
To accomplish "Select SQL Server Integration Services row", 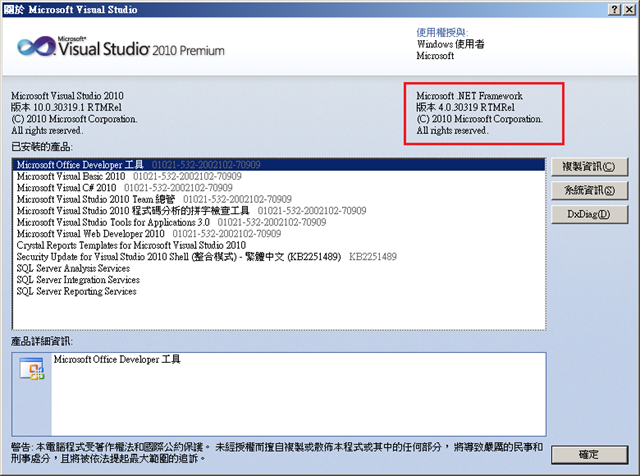I will [x=279, y=280].
